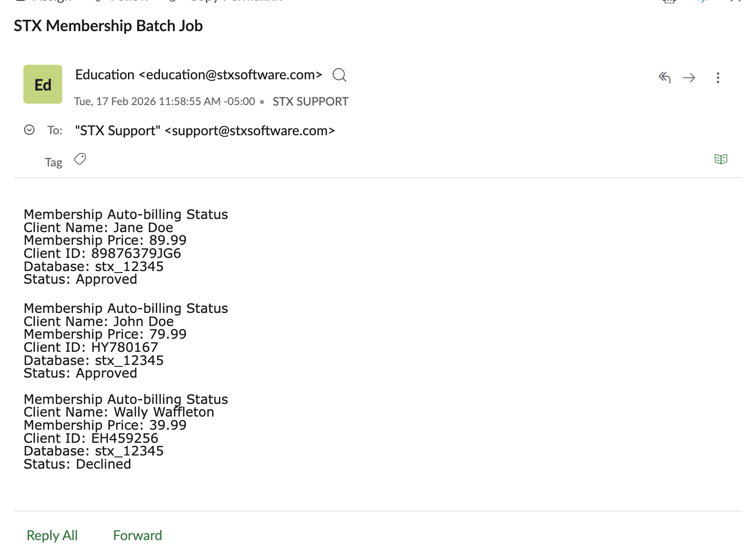Click the recipient support@stxsoftware.com
Image resolution: width=756 pixels, height=546 pixels.
coord(250,131)
